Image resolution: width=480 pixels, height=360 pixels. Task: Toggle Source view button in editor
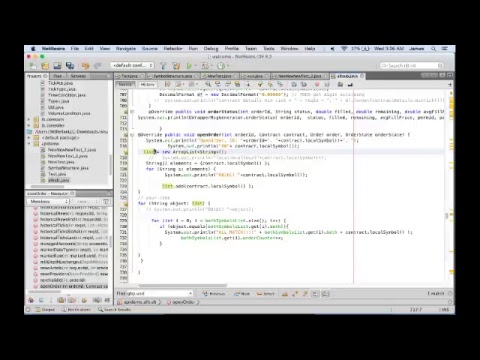pos(125,85)
